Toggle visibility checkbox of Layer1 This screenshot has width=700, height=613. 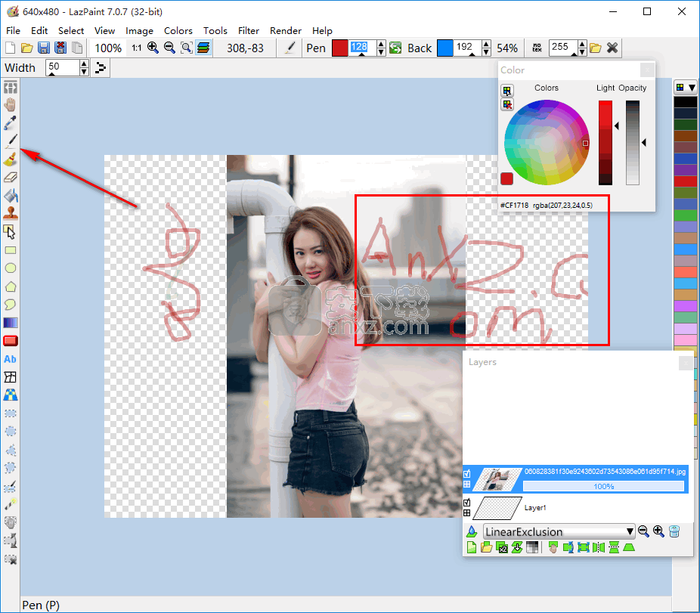(x=467, y=503)
